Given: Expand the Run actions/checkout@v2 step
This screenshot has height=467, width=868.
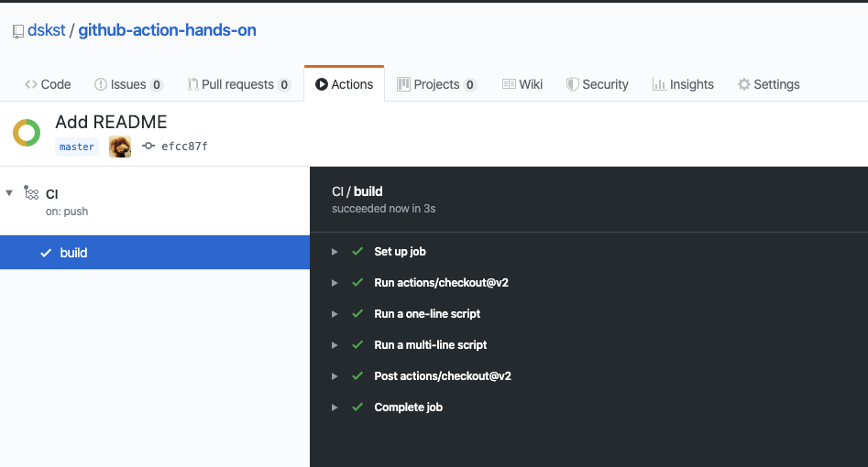Looking at the screenshot, I should [x=335, y=283].
